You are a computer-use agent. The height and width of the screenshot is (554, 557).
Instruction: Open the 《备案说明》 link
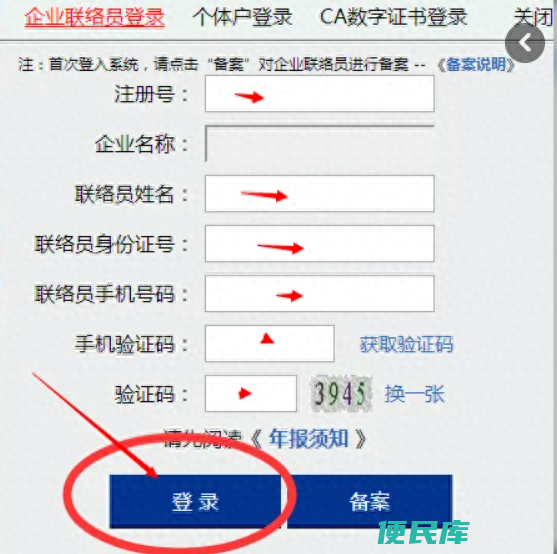tap(476, 65)
